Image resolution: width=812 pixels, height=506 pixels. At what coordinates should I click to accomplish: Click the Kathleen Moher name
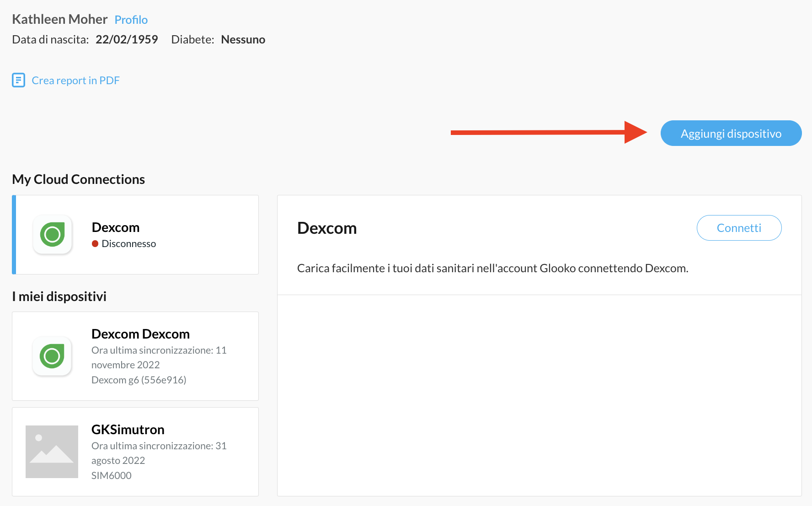[60, 19]
